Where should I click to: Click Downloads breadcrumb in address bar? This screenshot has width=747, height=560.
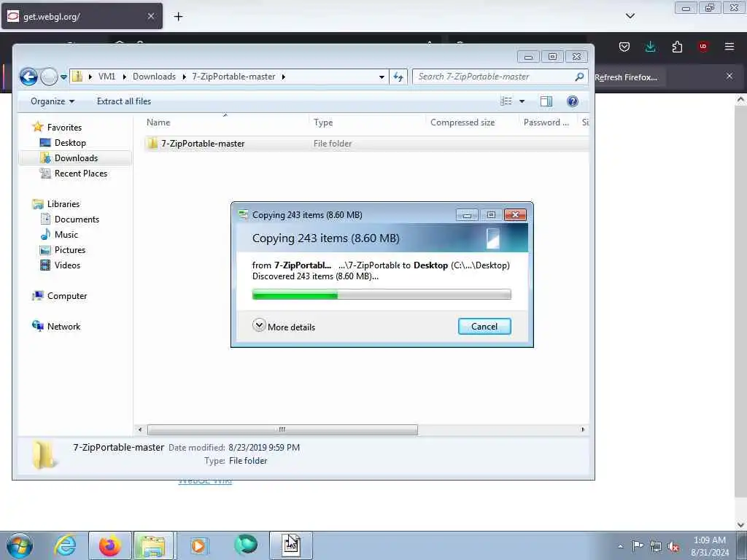coord(154,77)
